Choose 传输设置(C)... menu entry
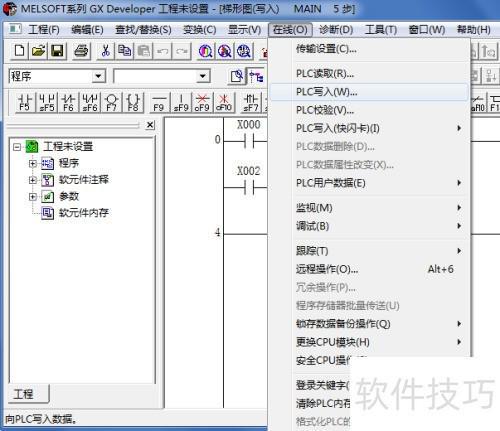This screenshot has height=431, width=500. [x=369, y=49]
